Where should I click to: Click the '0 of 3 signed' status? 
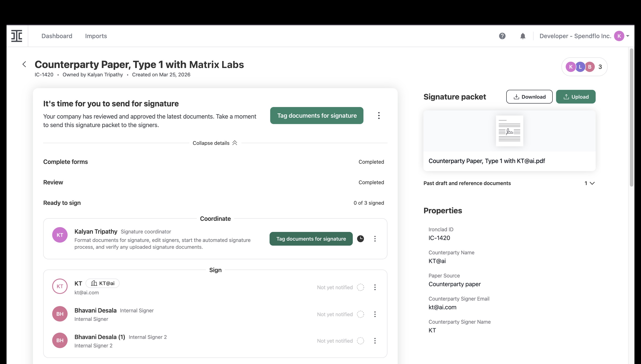coord(369,203)
